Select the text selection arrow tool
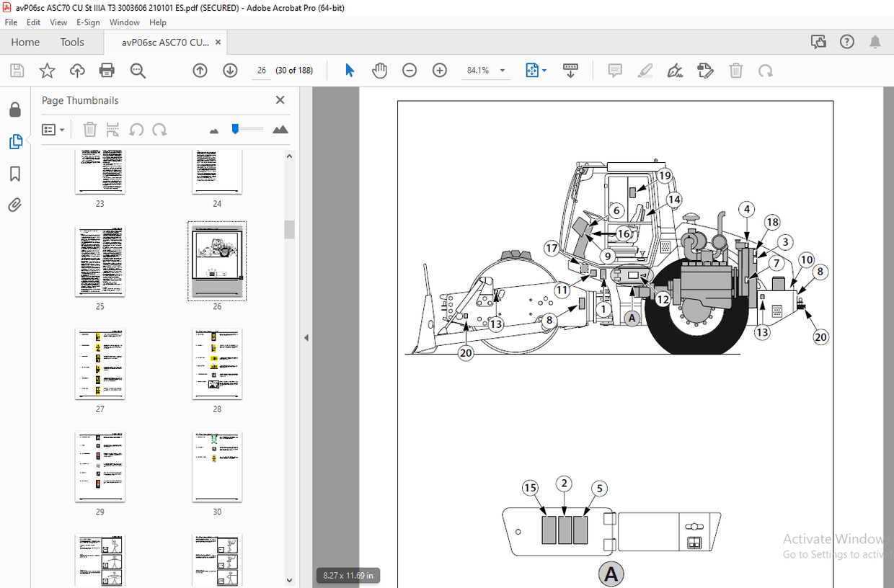The image size is (894, 588). [349, 70]
